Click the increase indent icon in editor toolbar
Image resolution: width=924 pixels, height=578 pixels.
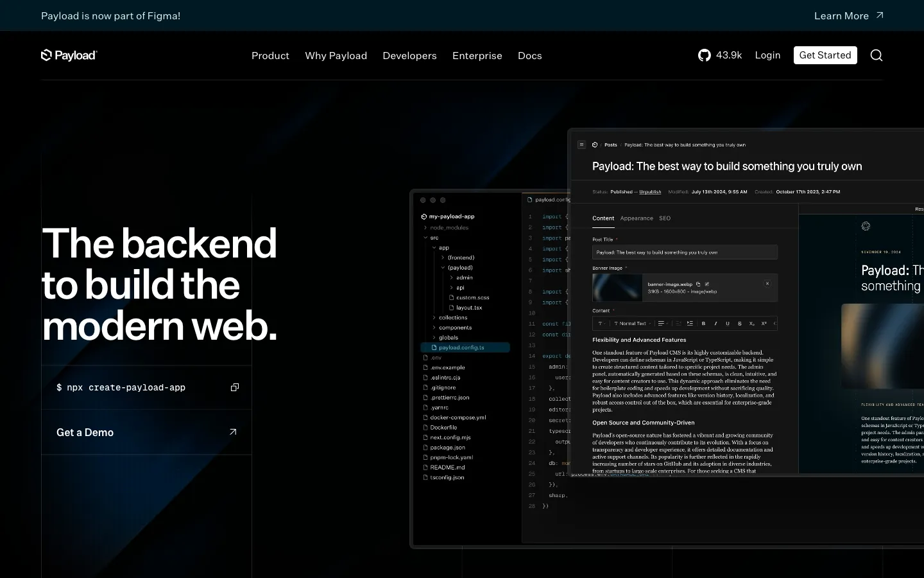[690, 324]
